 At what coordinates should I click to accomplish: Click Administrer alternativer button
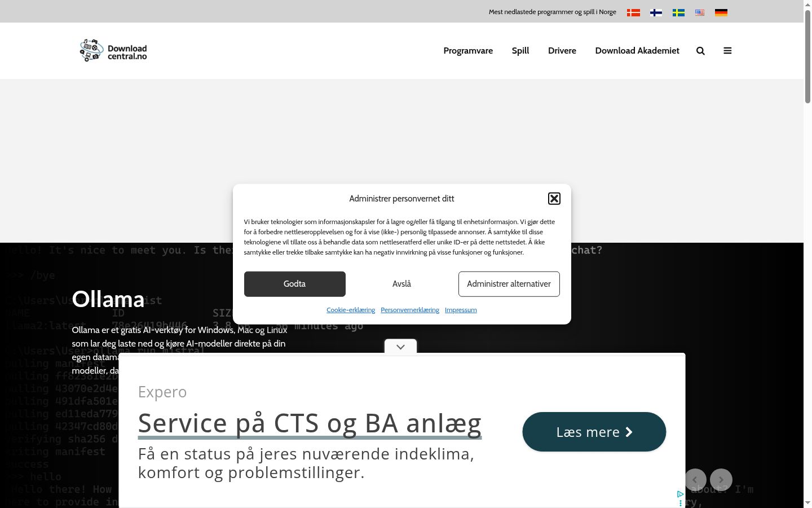[x=509, y=284]
